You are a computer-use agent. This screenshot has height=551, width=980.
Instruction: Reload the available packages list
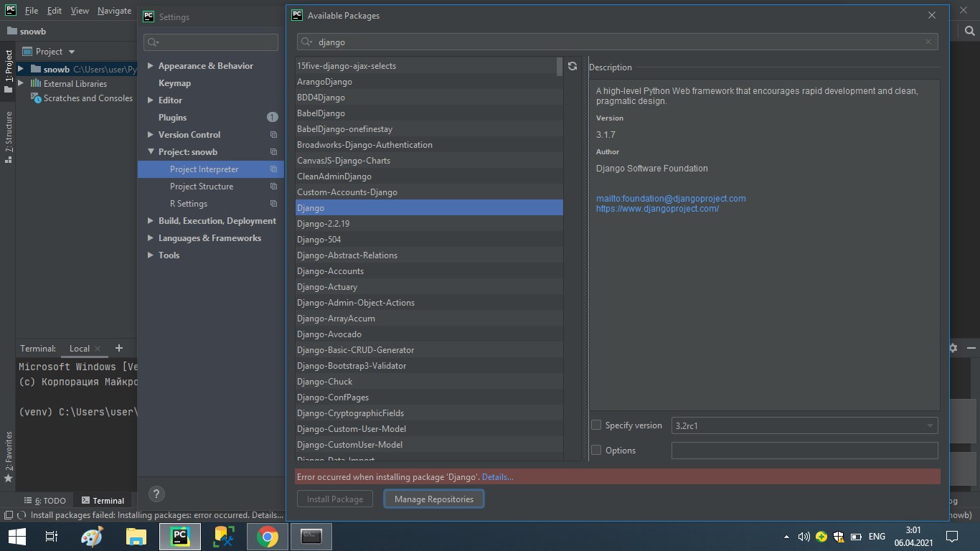573,66
